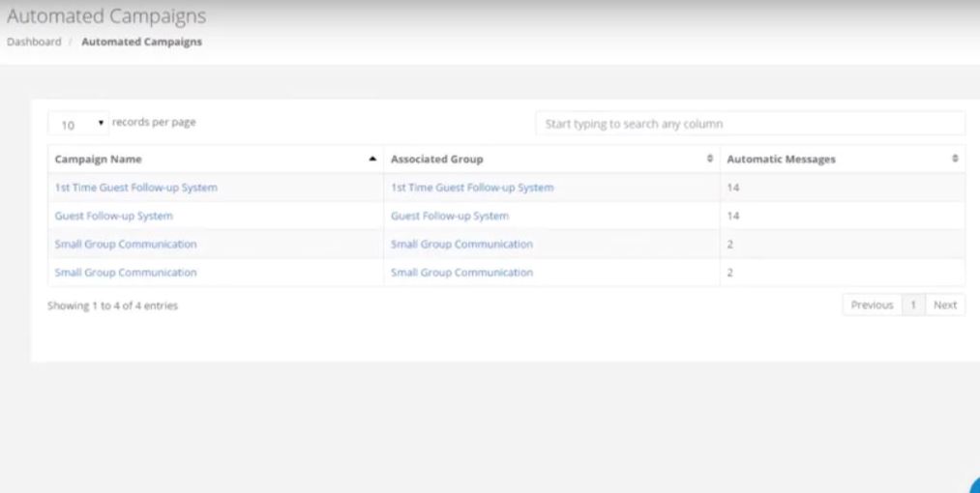View the lower Small Group Communication associated group
980x493 pixels.
click(x=461, y=273)
